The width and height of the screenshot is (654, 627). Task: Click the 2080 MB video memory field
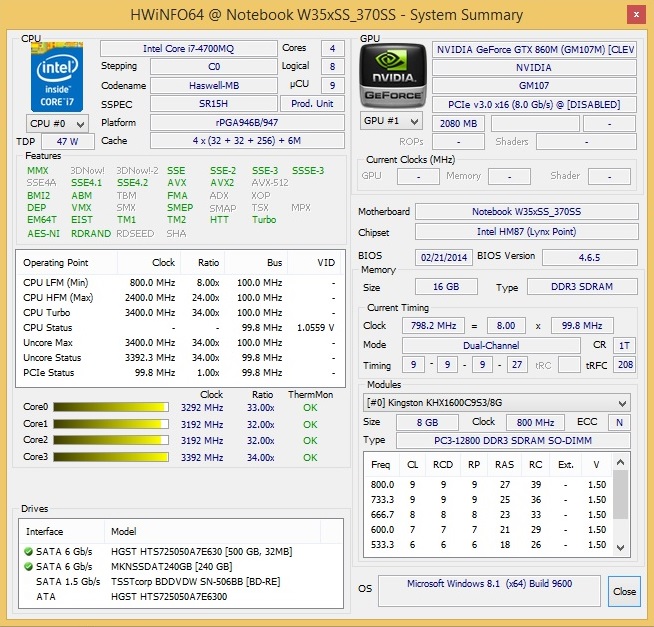point(458,123)
